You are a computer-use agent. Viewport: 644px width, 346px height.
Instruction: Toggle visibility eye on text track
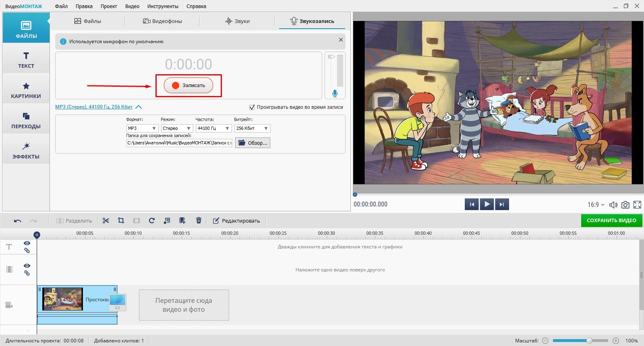pyautogui.click(x=27, y=243)
